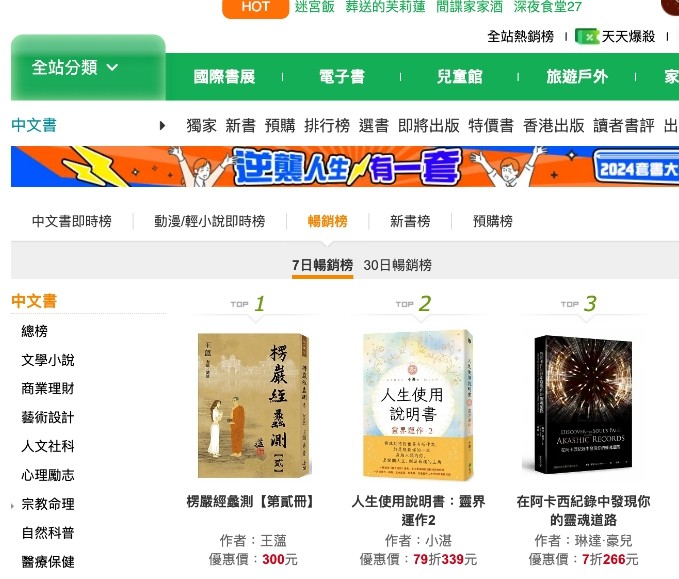Select the 預購榜 tab
Screen dimensions: 679x579
(x=492, y=221)
